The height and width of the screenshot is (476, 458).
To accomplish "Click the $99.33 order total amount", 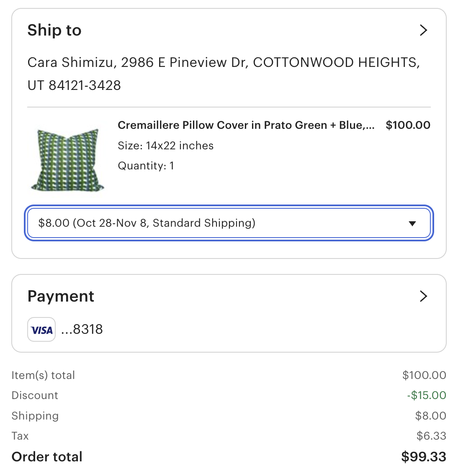I will point(423,457).
